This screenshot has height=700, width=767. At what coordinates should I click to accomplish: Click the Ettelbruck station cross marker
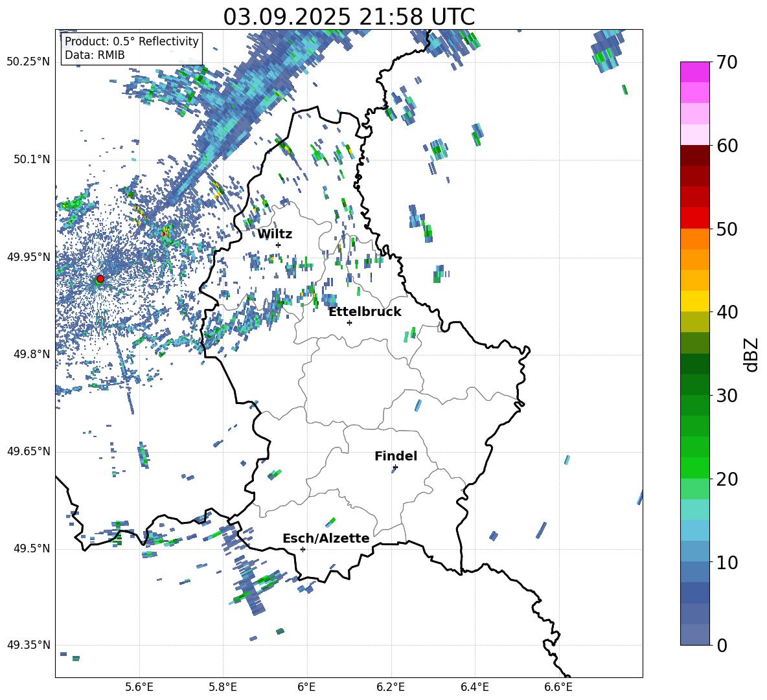[x=349, y=322]
